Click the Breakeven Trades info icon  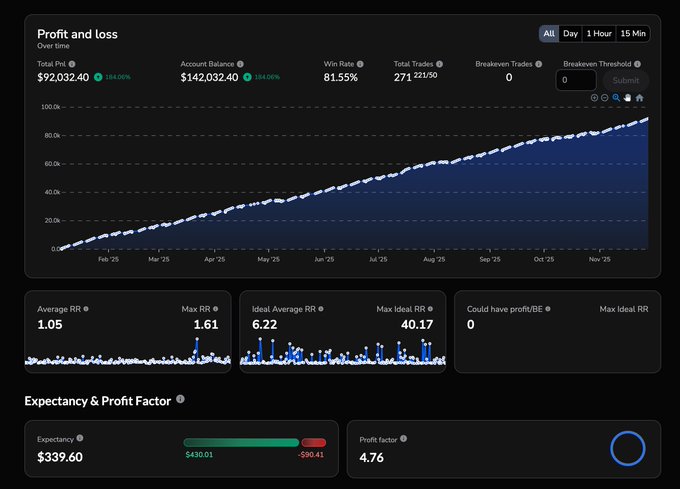point(539,64)
